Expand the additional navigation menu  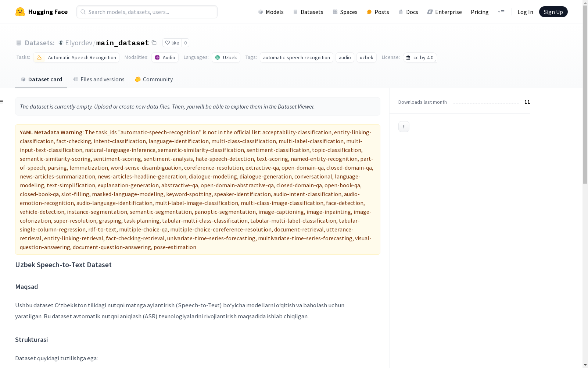coord(501,12)
